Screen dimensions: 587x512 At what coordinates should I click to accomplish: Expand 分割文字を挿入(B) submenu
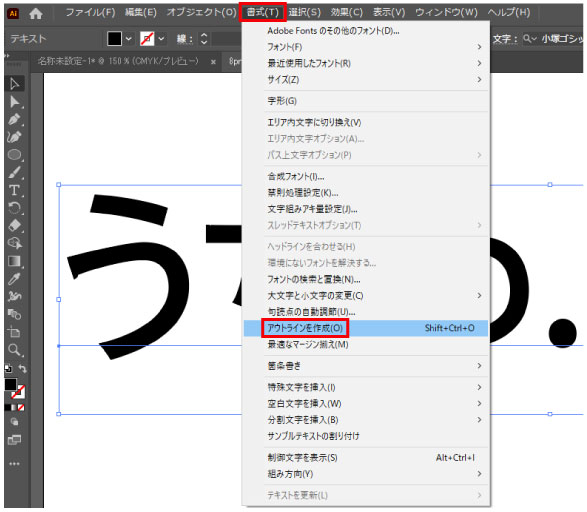(366, 420)
